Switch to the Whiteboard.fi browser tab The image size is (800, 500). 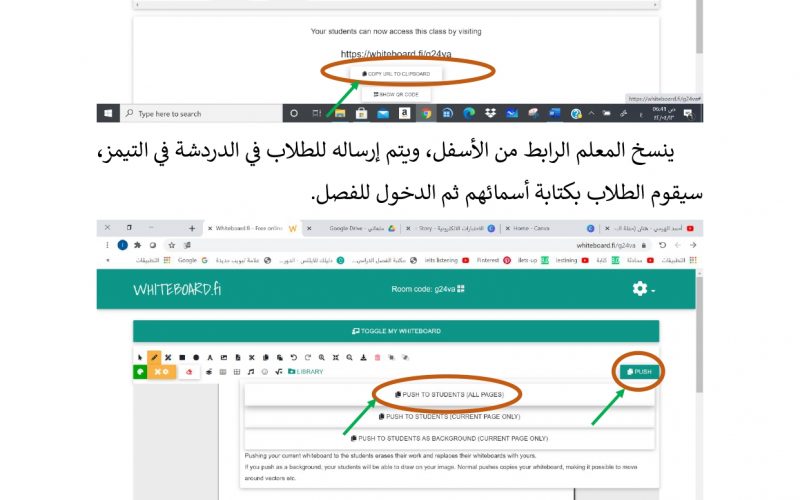coord(252,228)
